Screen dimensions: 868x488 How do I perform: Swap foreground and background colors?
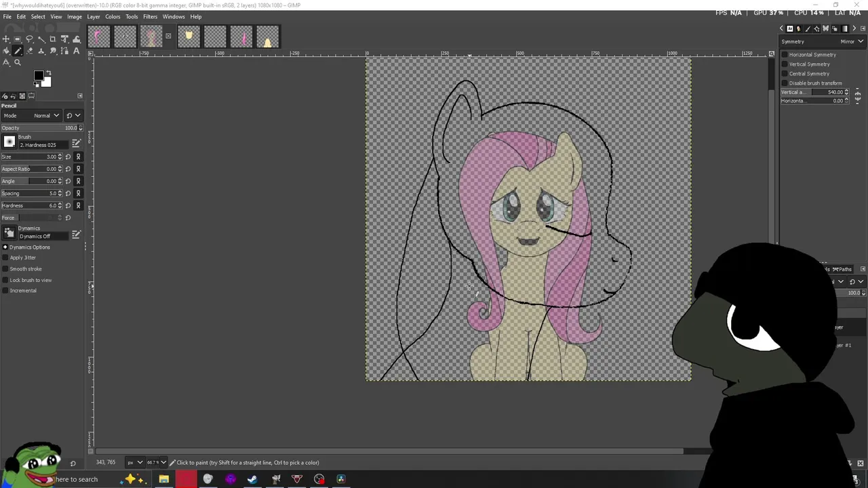[x=49, y=73]
